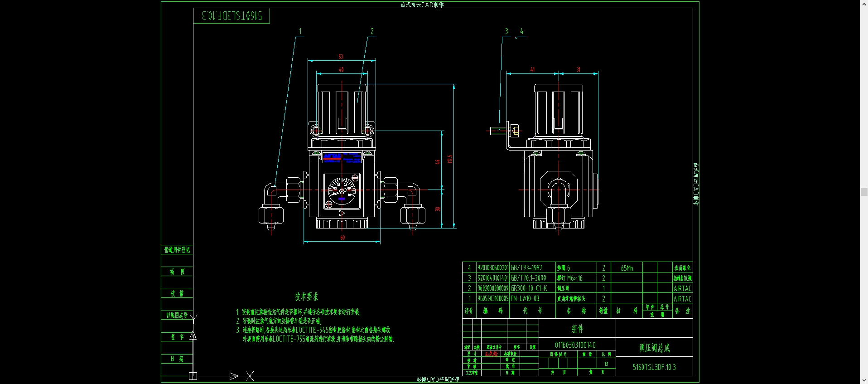This screenshot has height=384, width=868.
Task: Select the mounting screw in the side view
Action: click(497, 131)
